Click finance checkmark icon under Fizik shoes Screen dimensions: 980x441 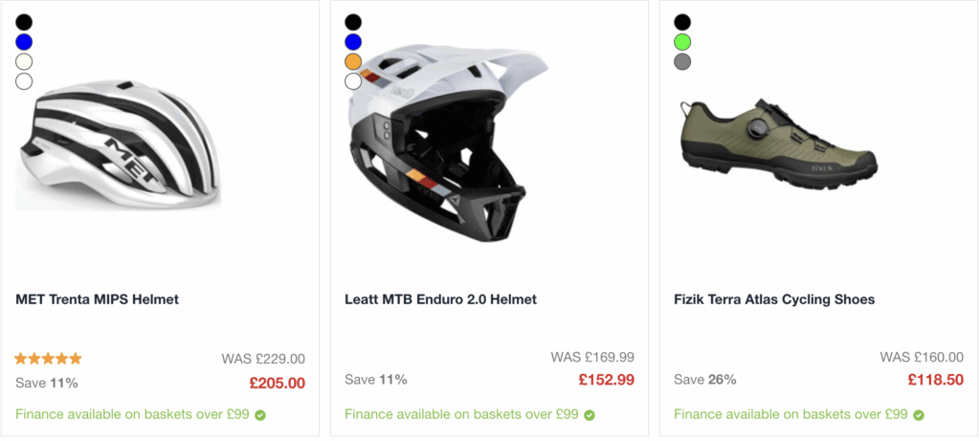[919, 415]
